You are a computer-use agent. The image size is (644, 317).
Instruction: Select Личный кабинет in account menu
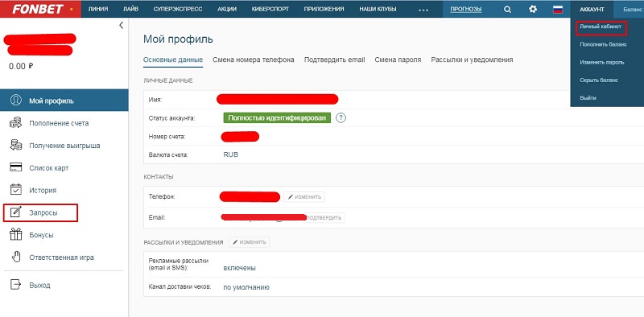pyautogui.click(x=601, y=27)
